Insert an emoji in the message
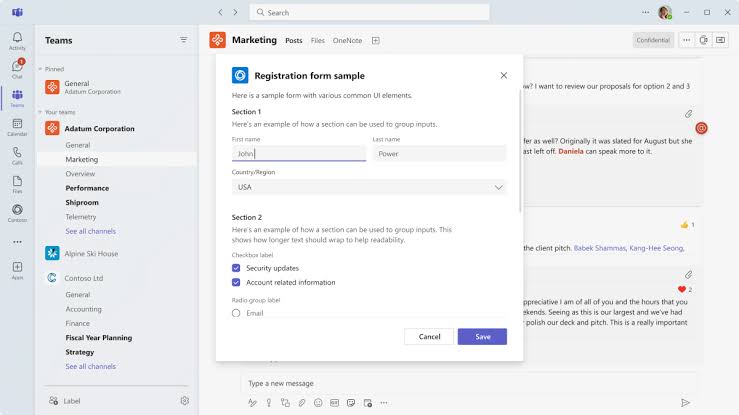 click(x=318, y=402)
